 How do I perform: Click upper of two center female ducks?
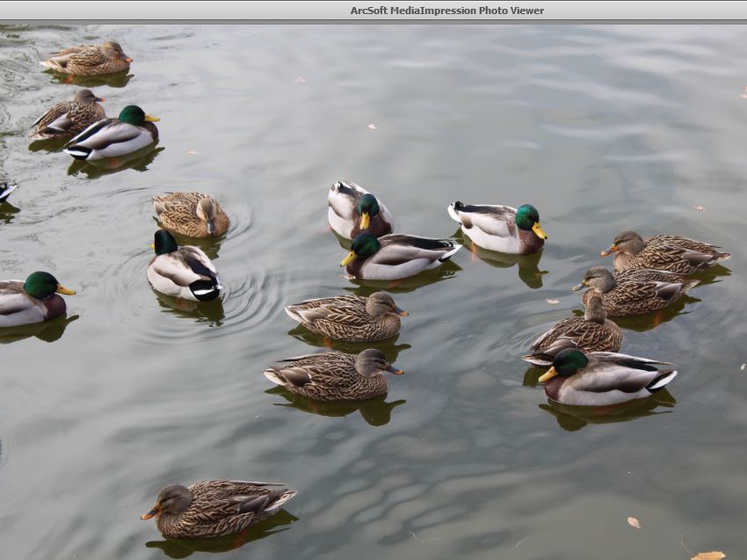(346, 316)
